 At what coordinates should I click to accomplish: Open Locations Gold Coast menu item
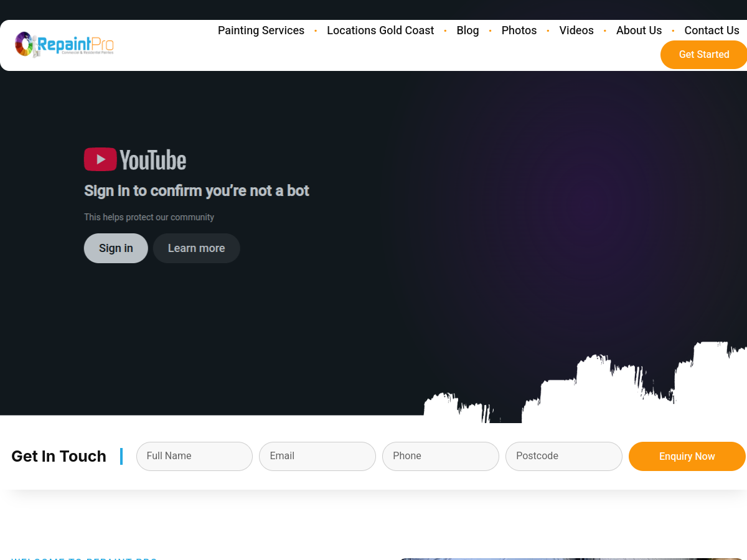click(380, 30)
